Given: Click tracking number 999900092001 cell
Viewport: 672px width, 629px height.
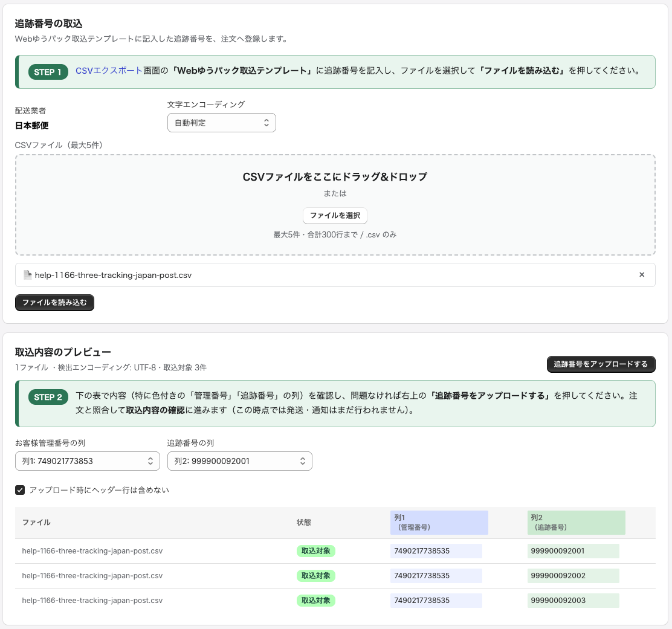Looking at the screenshot, I should click(x=573, y=551).
